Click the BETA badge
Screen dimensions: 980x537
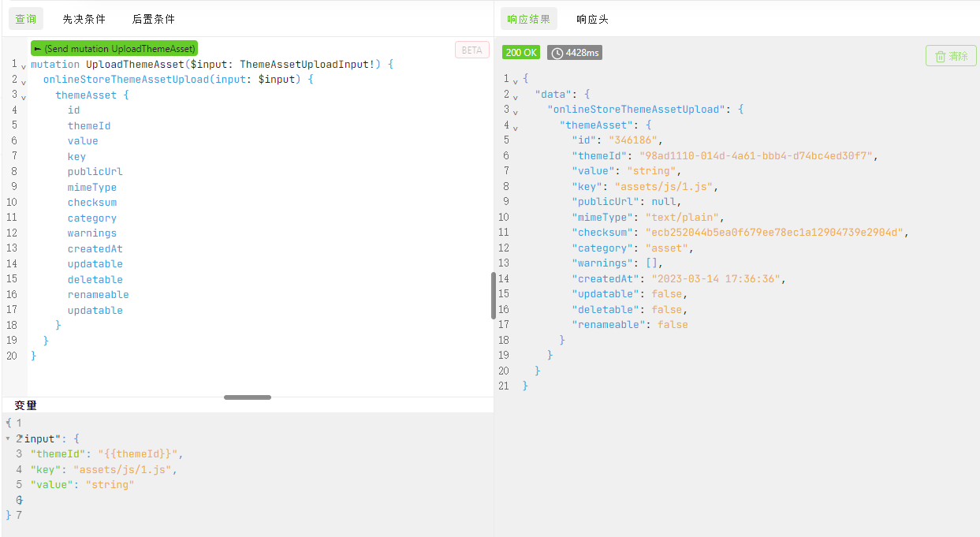coord(471,50)
